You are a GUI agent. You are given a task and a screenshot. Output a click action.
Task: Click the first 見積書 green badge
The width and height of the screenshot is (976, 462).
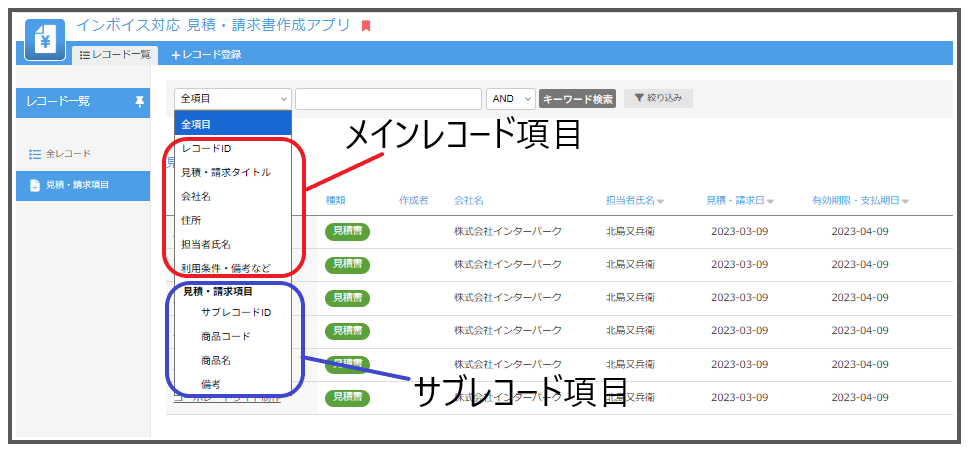pyautogui.click(x=347, y=231)
